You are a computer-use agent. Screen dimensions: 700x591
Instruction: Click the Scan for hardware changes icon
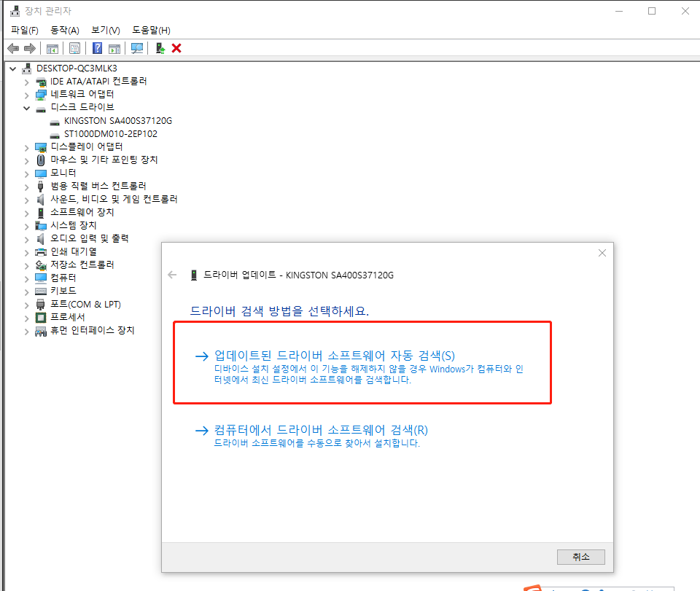tap(139, 48)
